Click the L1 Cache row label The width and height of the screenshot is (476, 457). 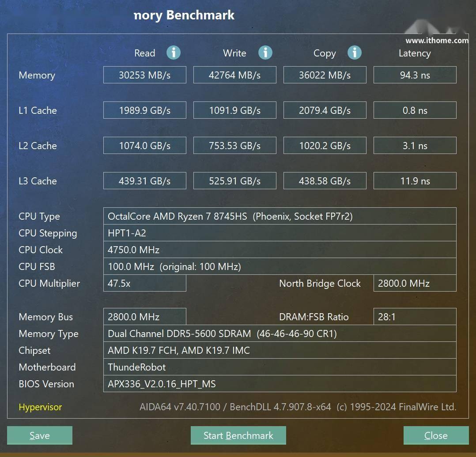pos(38,110)
